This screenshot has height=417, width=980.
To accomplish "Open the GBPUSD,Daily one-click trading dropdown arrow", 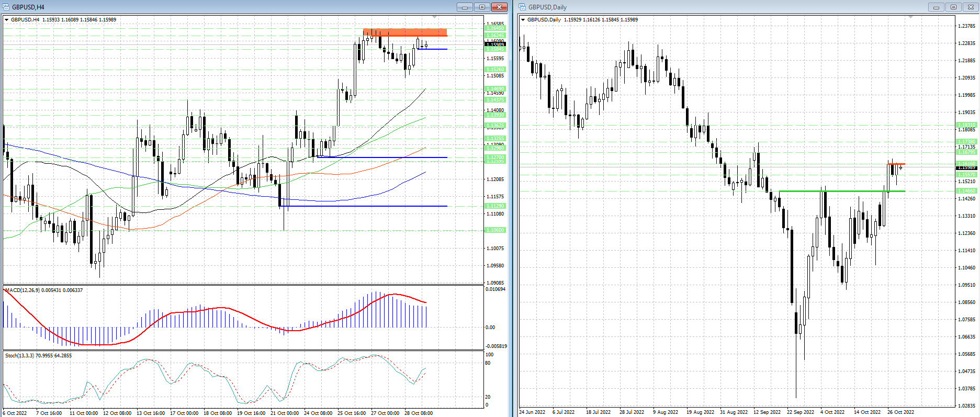I will point(523,20).
